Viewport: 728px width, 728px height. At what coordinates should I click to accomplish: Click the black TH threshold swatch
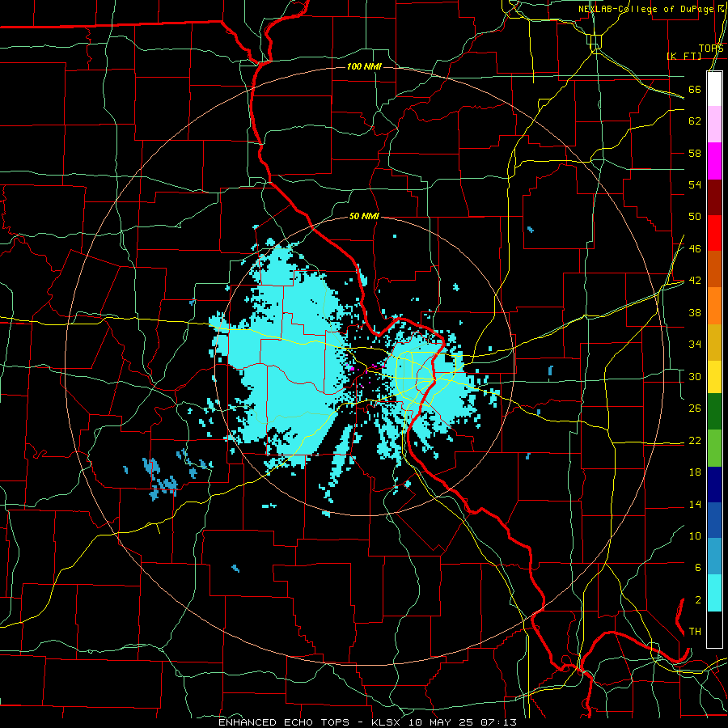[x=714, y=629]
